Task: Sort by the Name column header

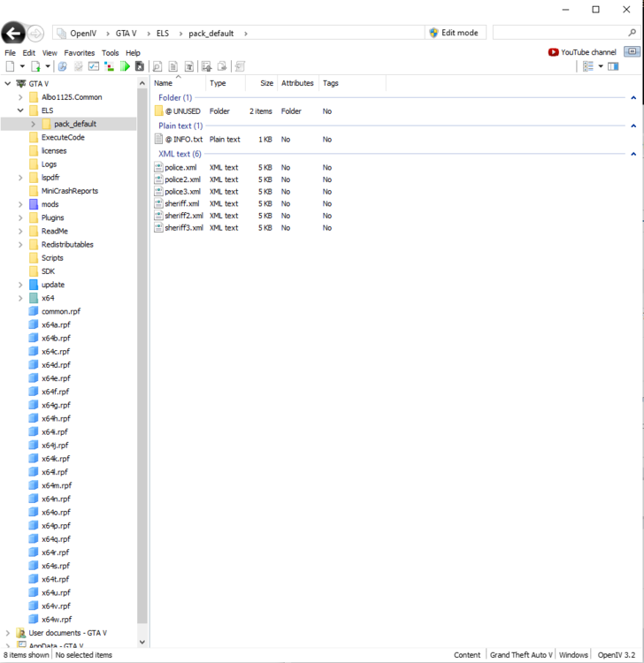Action: point(179,83)
